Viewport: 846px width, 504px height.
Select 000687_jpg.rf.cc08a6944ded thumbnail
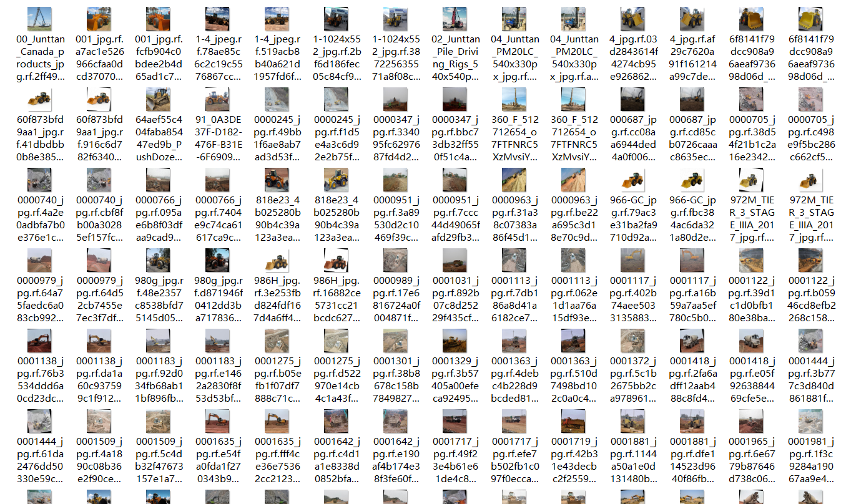click(633, 100)
